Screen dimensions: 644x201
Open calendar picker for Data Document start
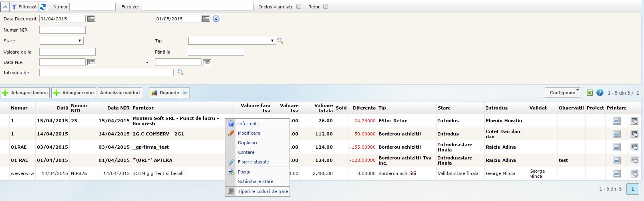point(91,19)
